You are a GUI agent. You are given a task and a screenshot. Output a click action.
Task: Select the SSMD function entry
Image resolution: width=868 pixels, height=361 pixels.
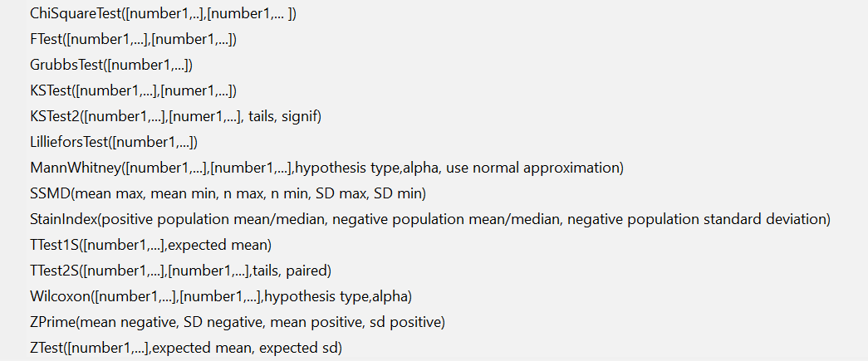228,193
